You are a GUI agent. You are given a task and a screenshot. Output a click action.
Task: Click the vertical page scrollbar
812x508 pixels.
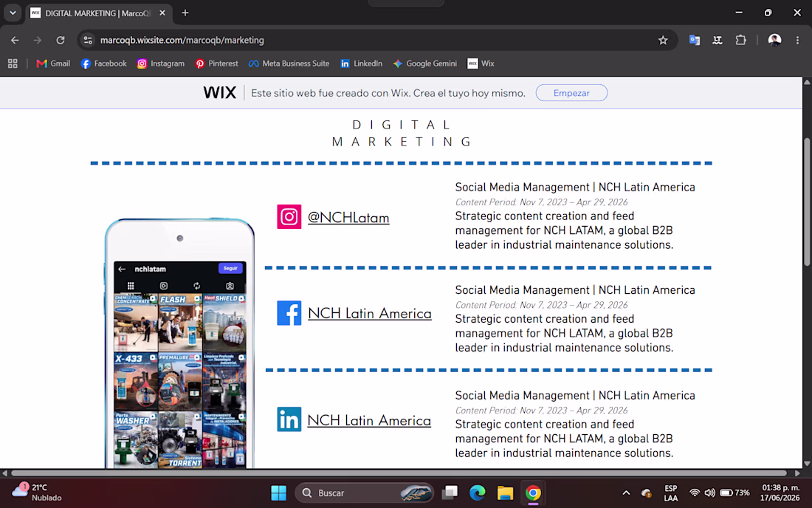click(x=807, y=202)
